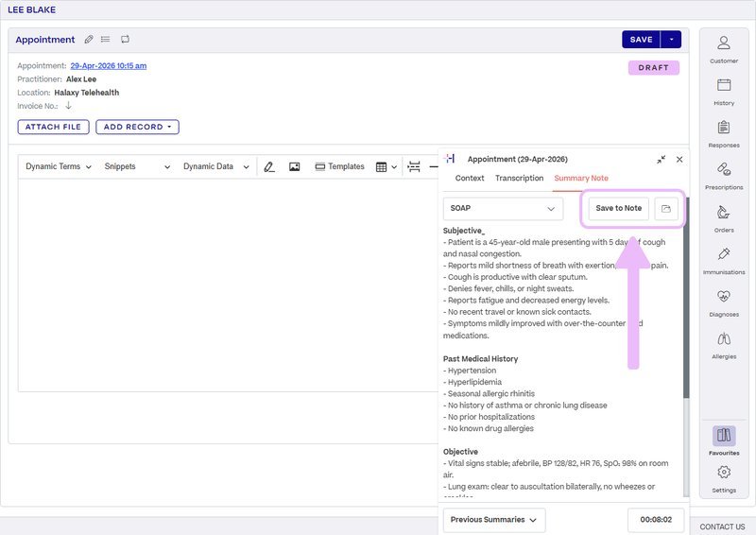Expand the Previous Summaries dropdown
The image size is (756, 535).
(493, 520)
